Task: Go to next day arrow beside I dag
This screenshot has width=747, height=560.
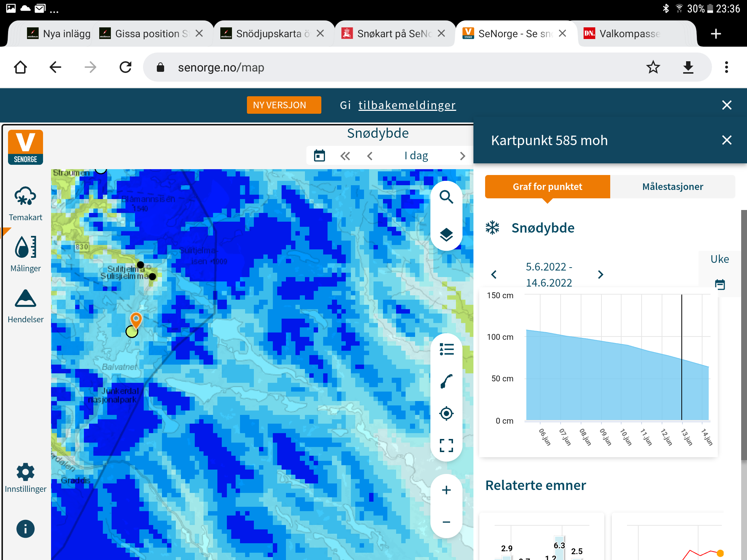Action: tap(462, 156)
